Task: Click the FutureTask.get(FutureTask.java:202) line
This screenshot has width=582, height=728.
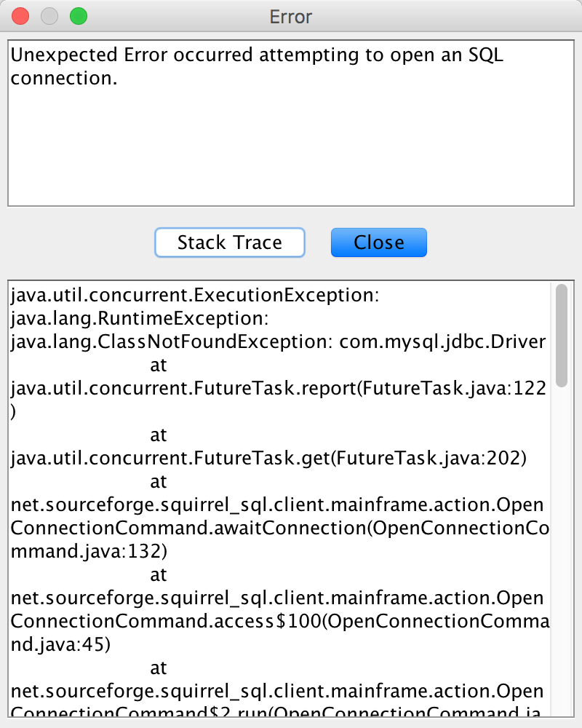Action: [x=268, y=459]
